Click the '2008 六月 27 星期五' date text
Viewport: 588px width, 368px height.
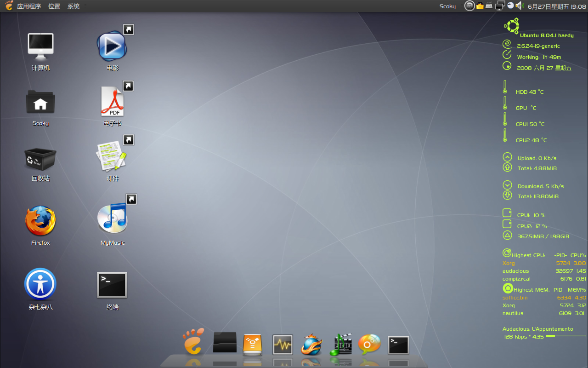click(x=544, y=68)
